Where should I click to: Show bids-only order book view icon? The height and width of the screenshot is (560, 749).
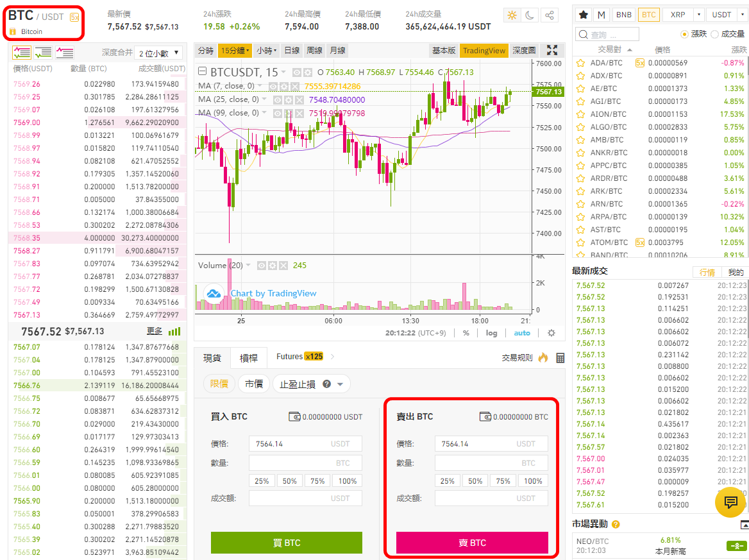[x=43, y=53]
